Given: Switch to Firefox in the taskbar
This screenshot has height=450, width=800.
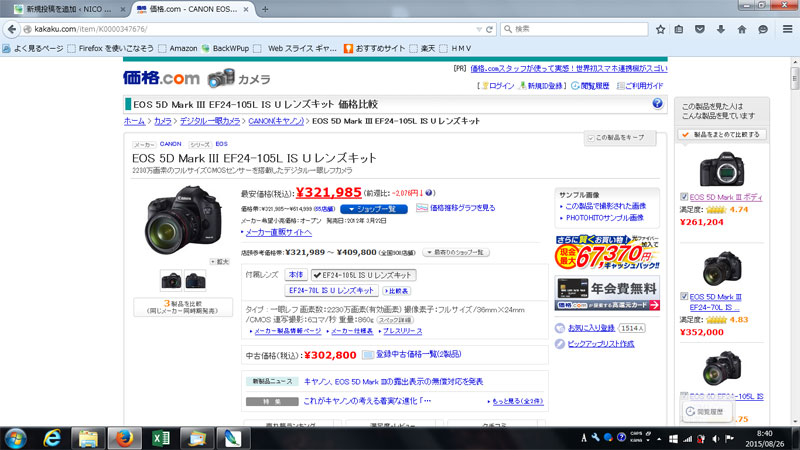Looking at the screenshot, I should 124,438.
